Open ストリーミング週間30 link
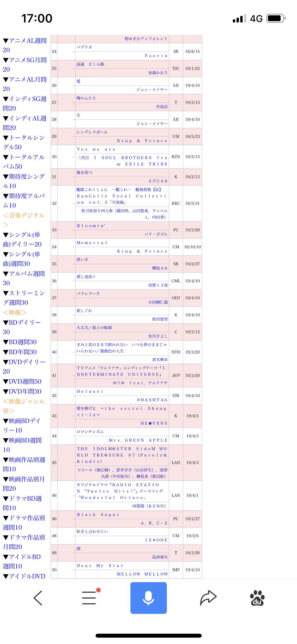Screen dimensions: 297x644 24,298
